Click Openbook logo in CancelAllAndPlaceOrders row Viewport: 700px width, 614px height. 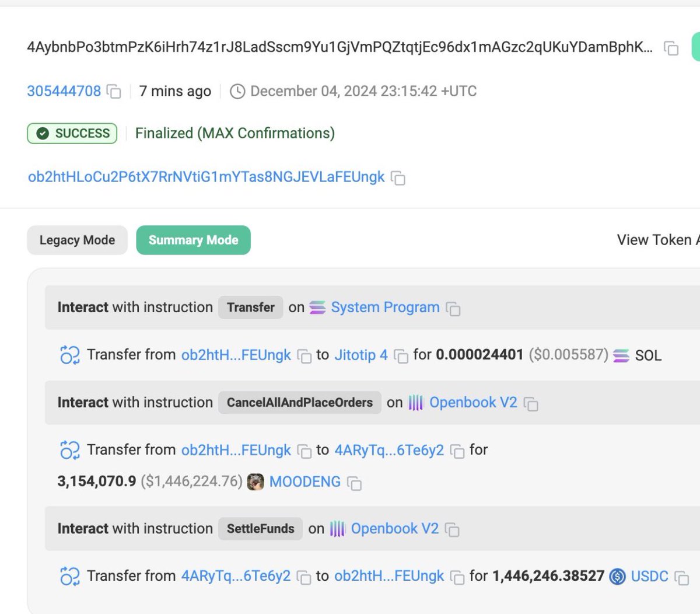pos(415,403)
